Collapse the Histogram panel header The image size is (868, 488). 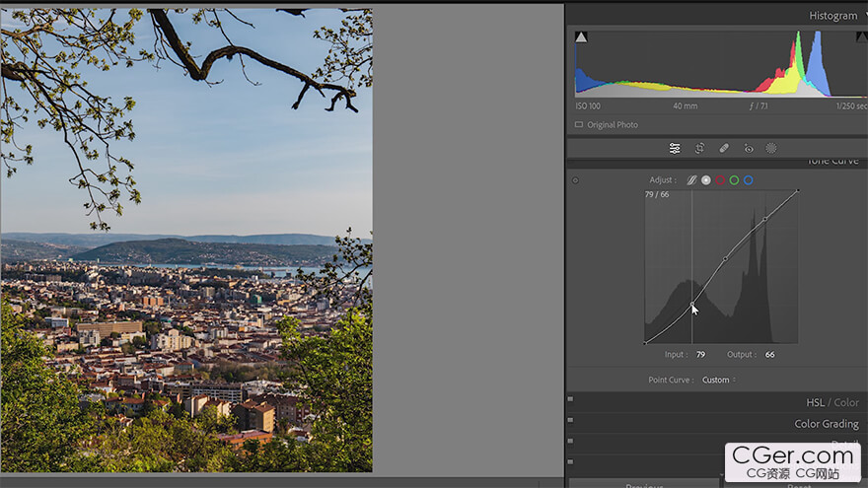(833, 16)
